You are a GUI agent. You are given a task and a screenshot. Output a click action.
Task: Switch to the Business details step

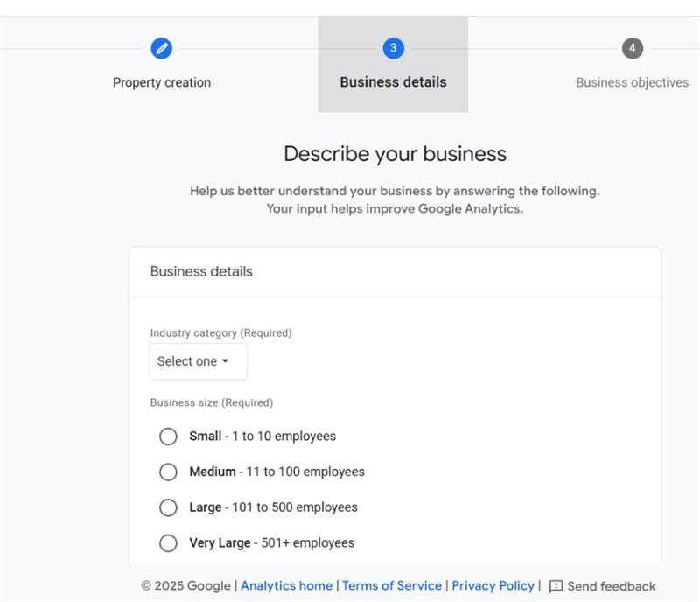pos(391,81)
